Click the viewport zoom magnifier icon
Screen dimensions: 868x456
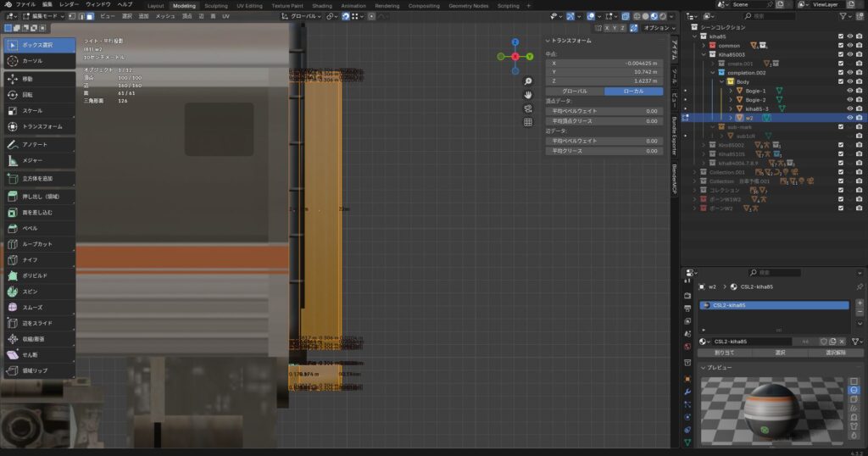(x=528, y=81)
